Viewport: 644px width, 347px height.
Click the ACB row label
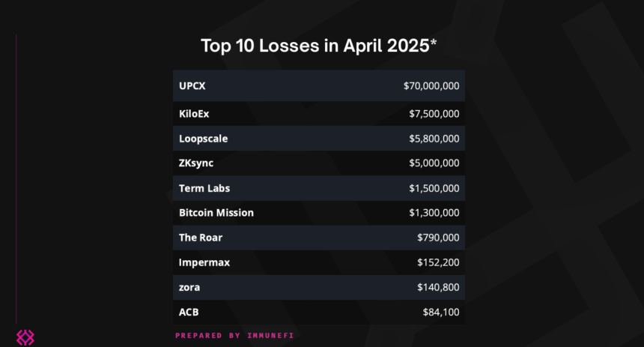click(189, 312)
